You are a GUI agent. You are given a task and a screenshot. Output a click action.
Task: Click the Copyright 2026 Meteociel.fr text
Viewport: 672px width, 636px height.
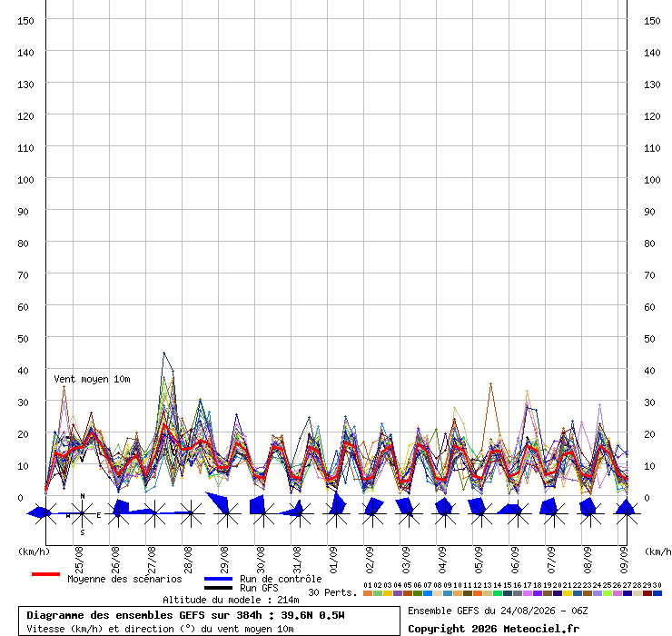coord(494,629)
